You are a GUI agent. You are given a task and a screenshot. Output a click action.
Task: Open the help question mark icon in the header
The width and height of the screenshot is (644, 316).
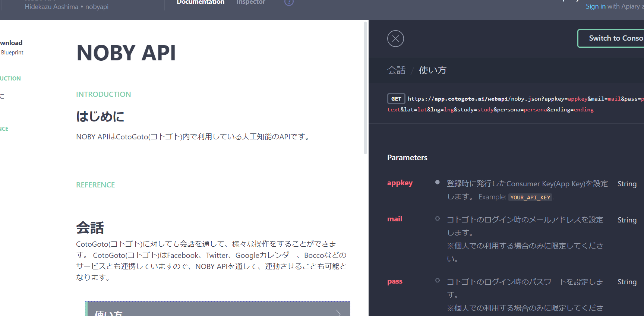(289, 2)
